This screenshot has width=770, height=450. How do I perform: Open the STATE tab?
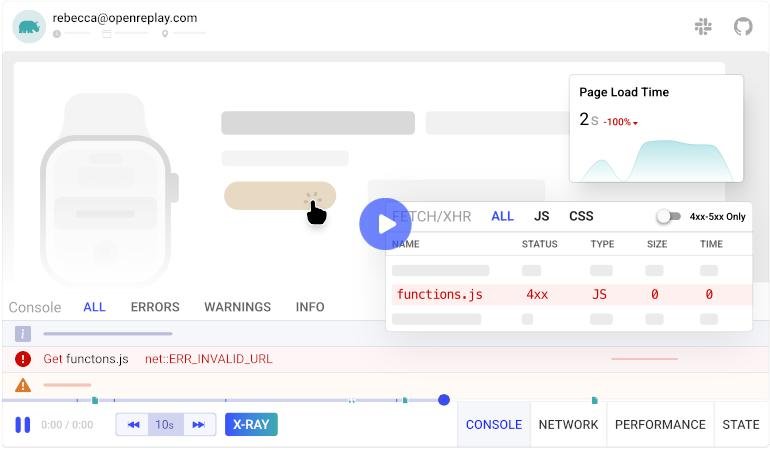click(x=741, y=425)
